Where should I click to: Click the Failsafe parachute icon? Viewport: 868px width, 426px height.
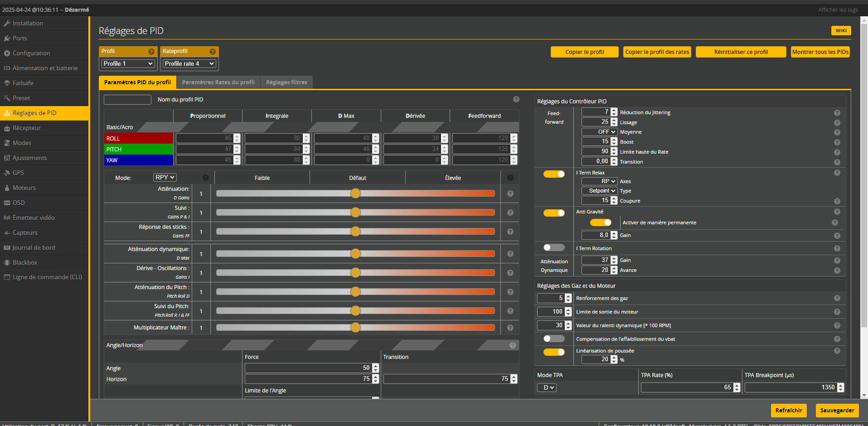tap(7, 83)
